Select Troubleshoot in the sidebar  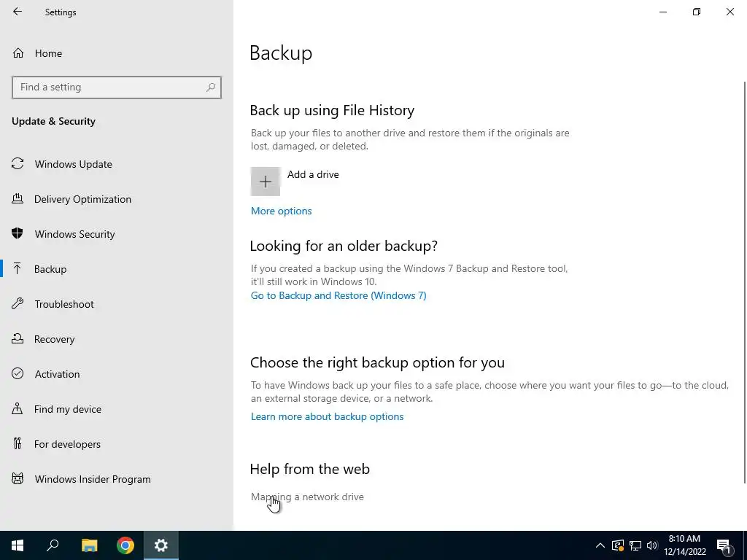pyautogui.click(x=64, y=304)
